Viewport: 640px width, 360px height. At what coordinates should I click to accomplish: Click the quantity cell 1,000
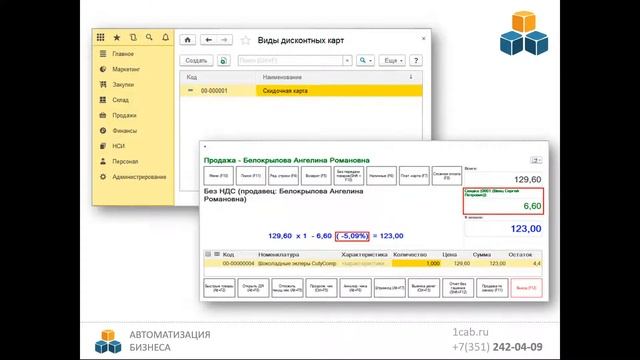(416, 264)
